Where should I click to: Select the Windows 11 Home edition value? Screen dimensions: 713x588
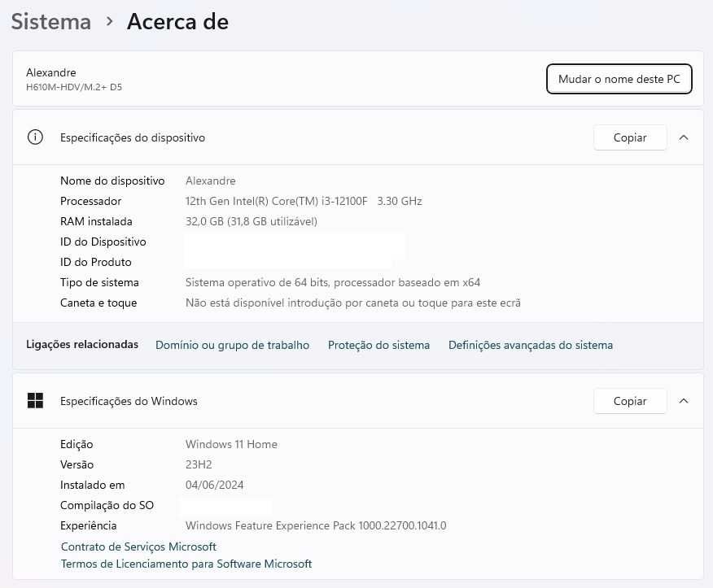[x=231, y=444]
